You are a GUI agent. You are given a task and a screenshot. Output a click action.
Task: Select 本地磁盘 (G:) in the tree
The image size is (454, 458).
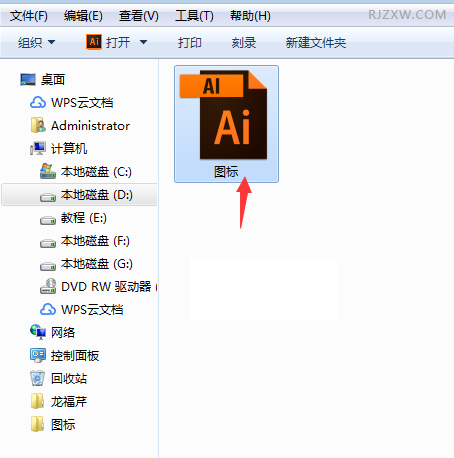97,264
